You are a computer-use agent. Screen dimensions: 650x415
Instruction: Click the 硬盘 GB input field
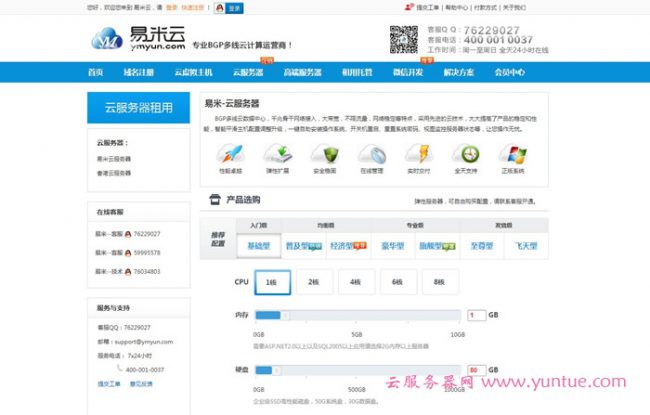[x=475, y=369]
